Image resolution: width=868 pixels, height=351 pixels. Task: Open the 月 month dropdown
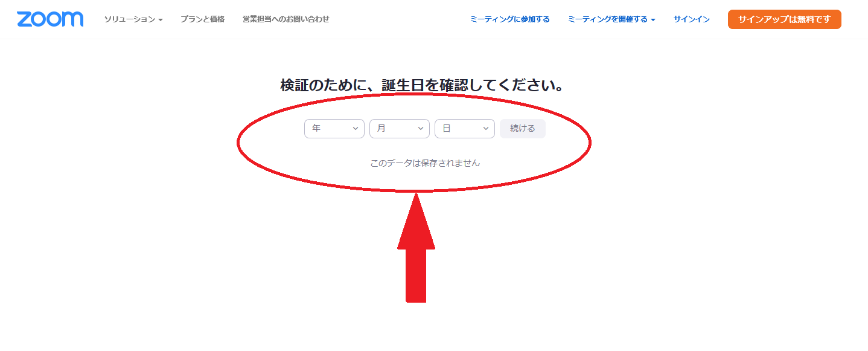point(400,129)
